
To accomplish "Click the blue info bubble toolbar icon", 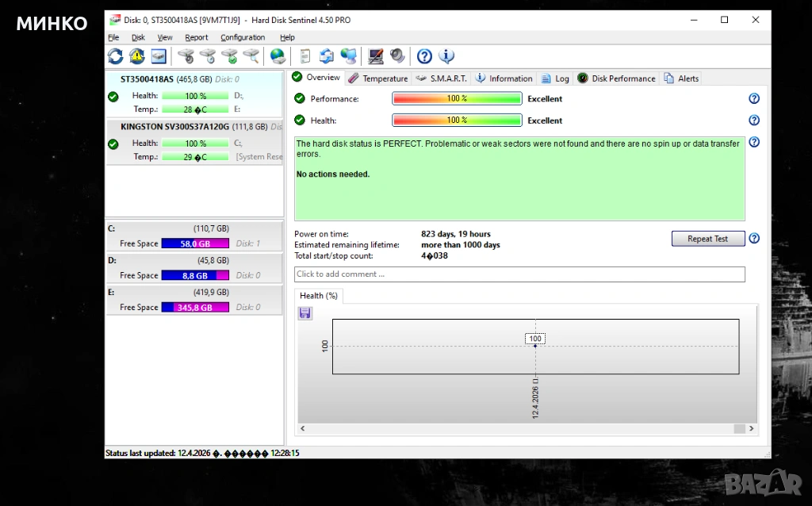I will 446,56.
